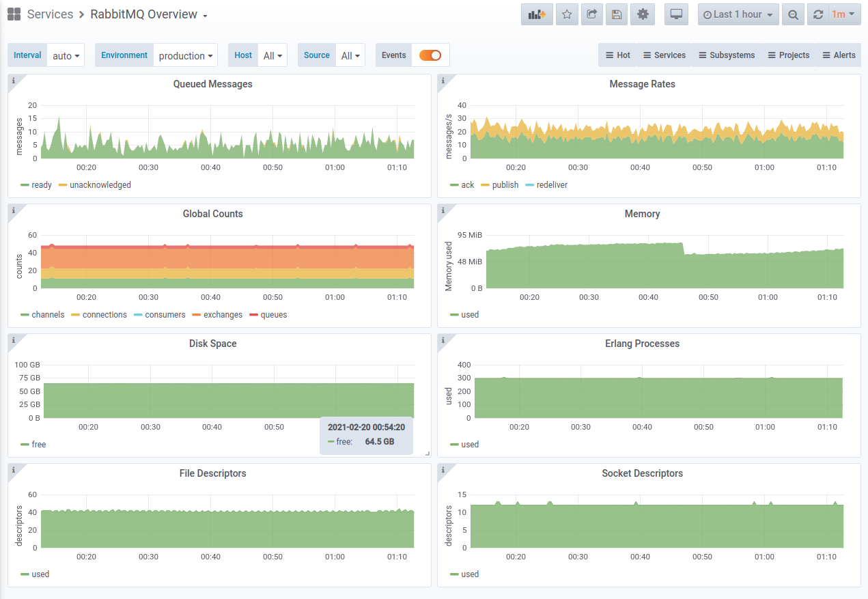Expand the Interval auto dropdown
Image resolution: width=868 pixels, height=599 pixels.
(66, 55)
